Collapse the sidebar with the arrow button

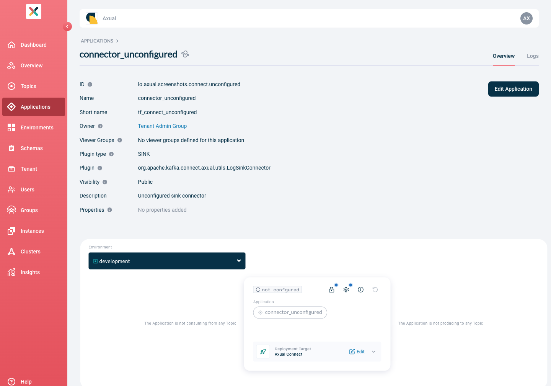click(x=67, y=26)
